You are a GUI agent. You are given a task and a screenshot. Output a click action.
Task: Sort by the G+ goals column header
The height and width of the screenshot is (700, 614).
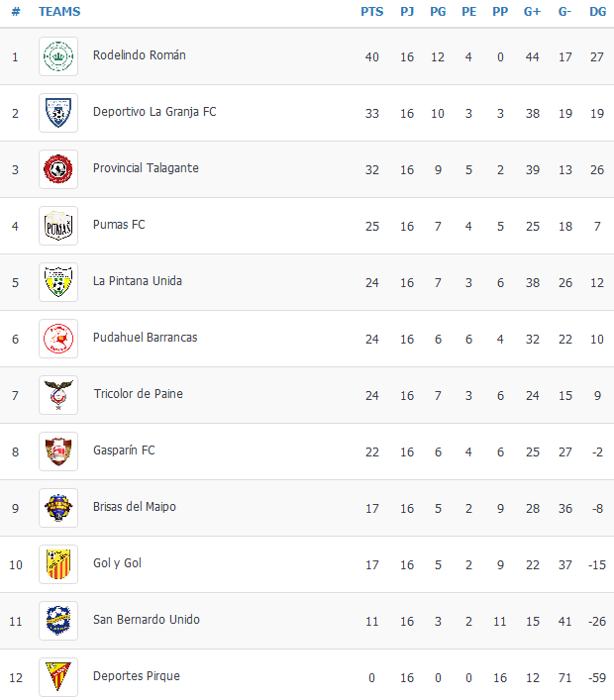click(x=532, y=12)
